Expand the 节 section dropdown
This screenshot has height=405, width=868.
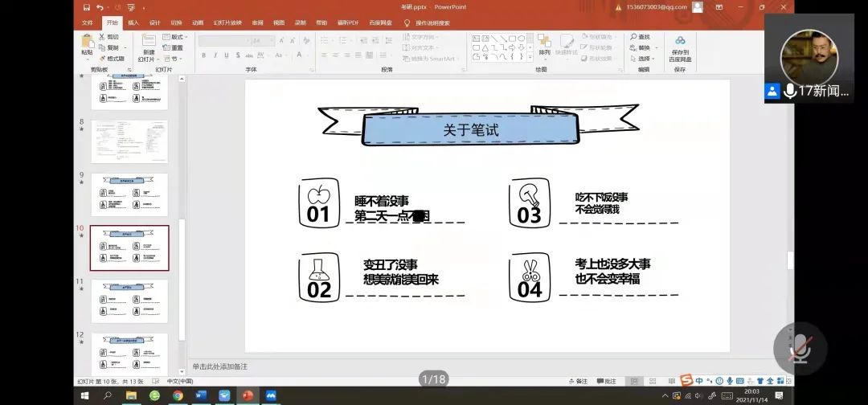[x=173, y=59]
